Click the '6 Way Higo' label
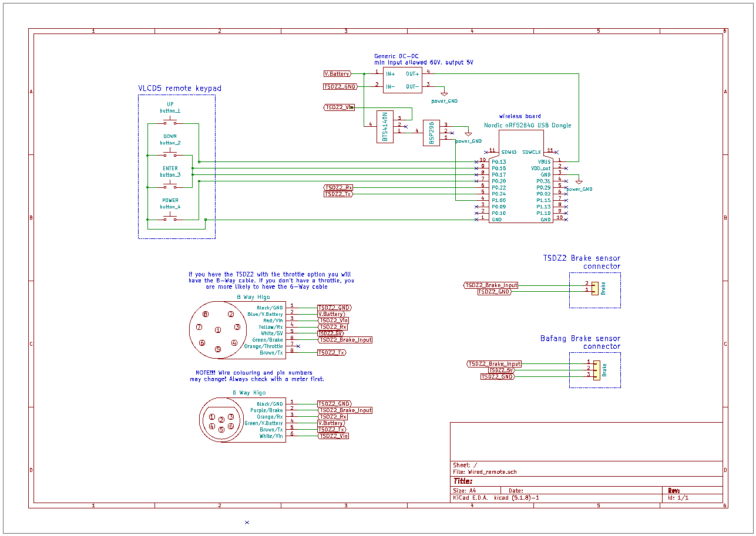 click(249, 393)
